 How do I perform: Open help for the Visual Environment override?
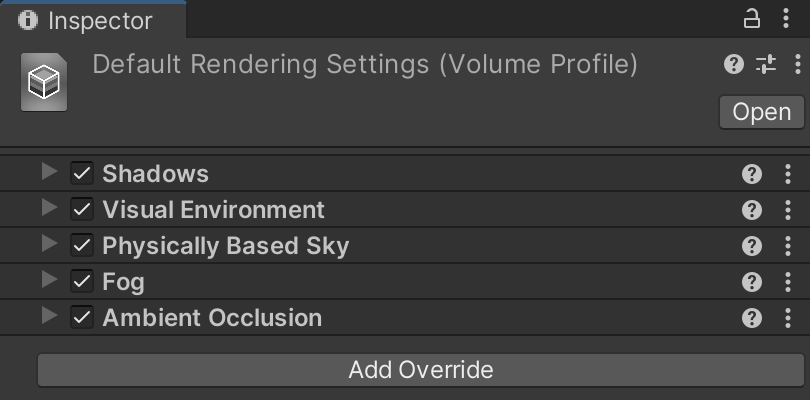click(752, 210)
